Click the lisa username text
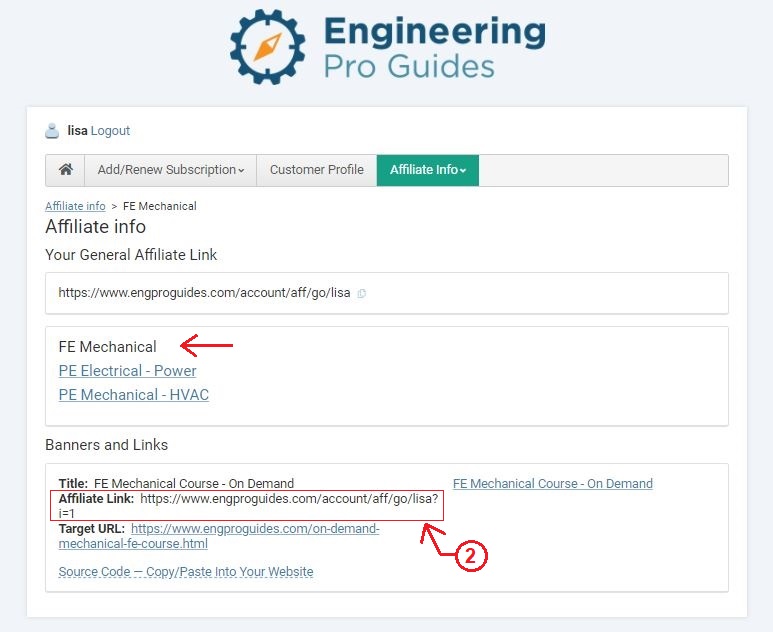 77,131
